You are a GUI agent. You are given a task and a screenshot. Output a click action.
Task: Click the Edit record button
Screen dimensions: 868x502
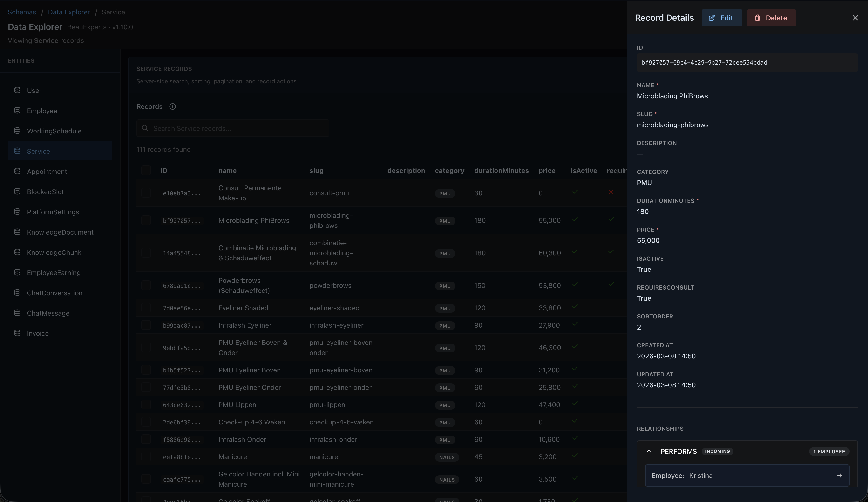[x=722, y=18]
